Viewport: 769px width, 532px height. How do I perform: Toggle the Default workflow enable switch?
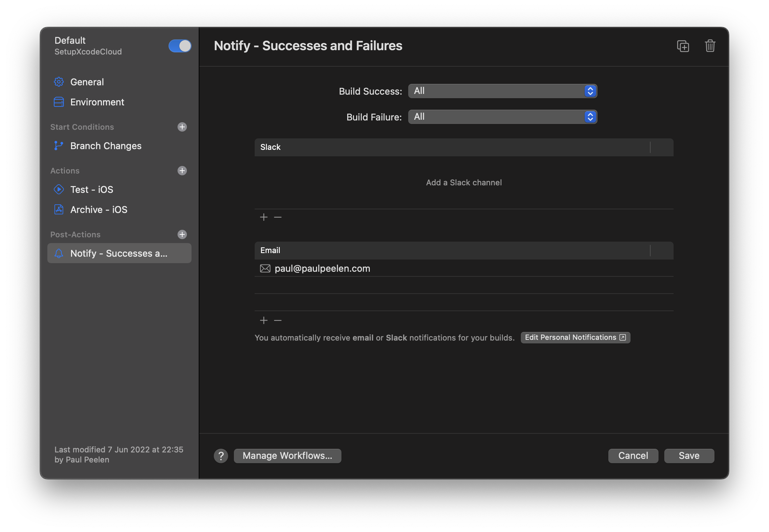pos(179,45)
